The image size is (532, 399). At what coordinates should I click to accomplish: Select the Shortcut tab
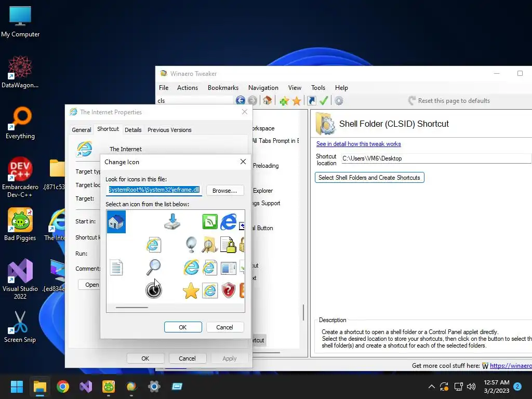[108, 129]
